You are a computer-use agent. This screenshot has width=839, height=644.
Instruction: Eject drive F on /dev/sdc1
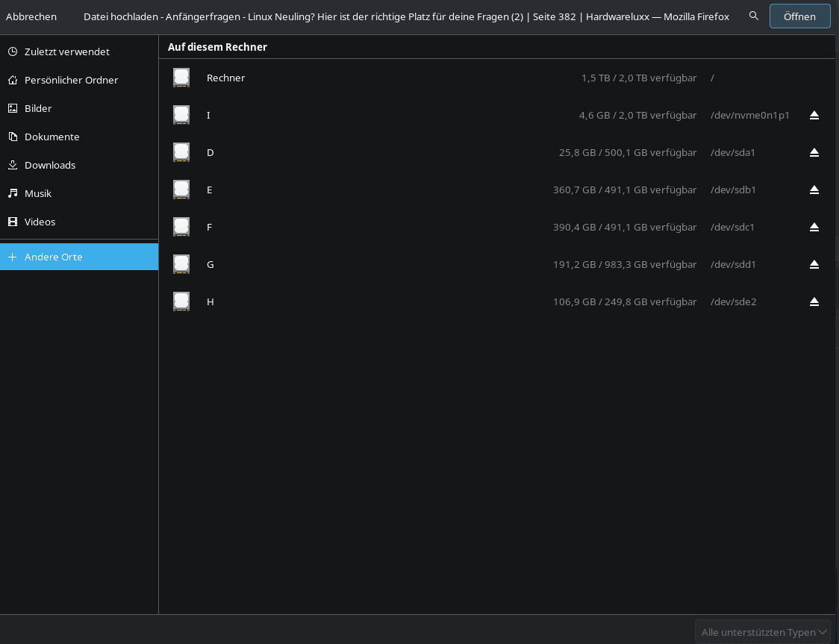pos(814,227)
